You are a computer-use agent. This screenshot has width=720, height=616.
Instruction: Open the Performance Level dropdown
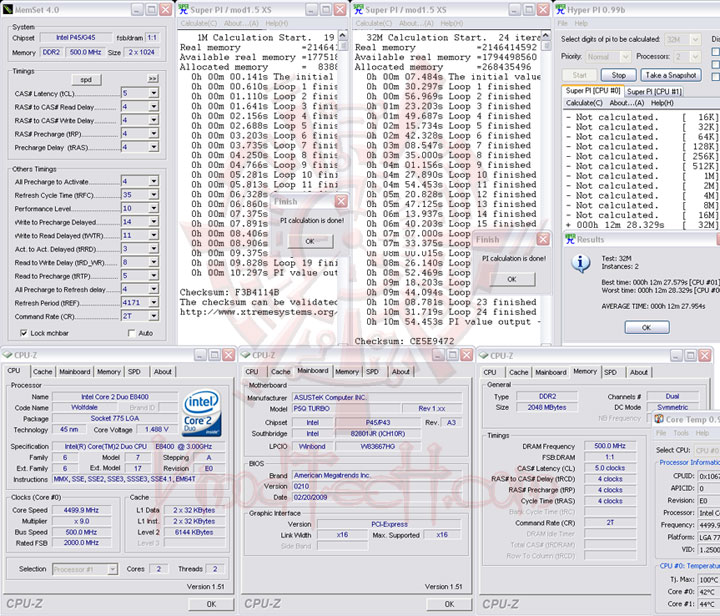tap(153, 208)
